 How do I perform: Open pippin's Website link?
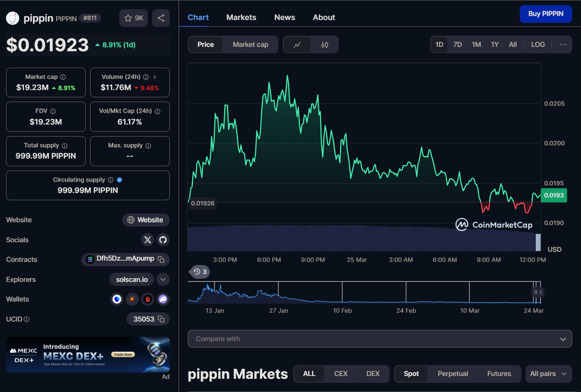[x=146, y=220]
